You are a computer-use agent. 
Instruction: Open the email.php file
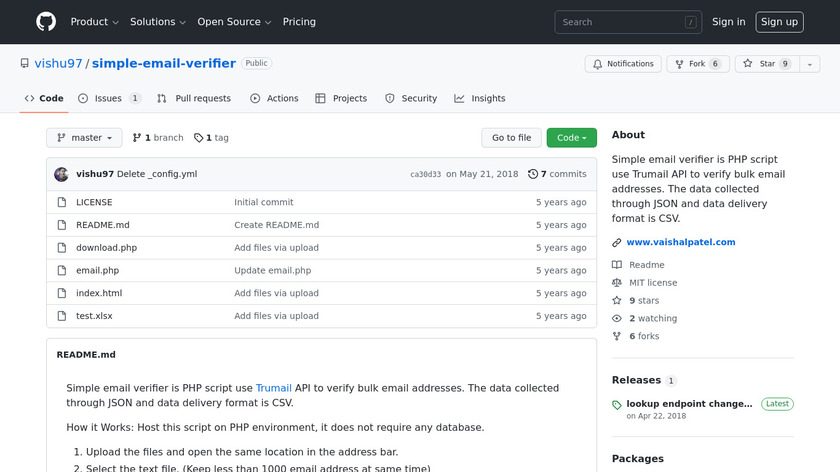(98, 271)
